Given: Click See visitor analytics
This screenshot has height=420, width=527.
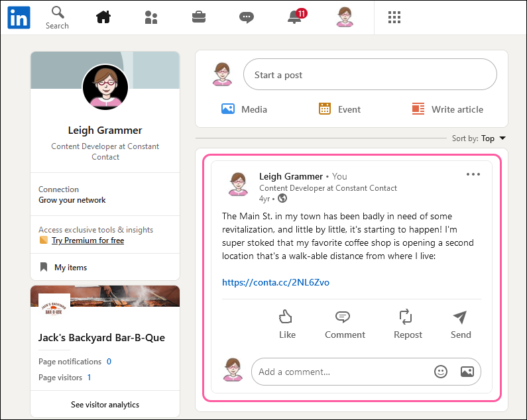Looking at the screenshot, I should 105,405.
